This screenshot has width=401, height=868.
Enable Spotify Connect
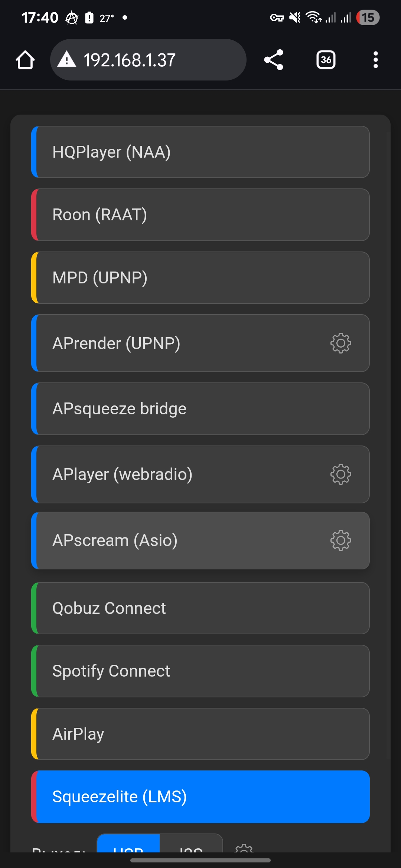[x=200, y=671]
